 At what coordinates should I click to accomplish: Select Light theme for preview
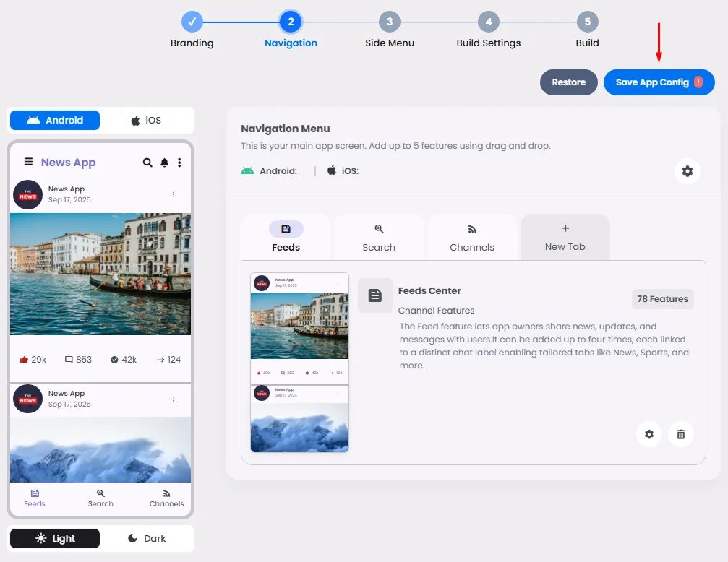tap(55, 538)
